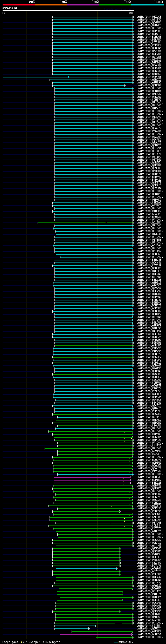Select hit UniRef100_B9PIK7

coord(149,480)
